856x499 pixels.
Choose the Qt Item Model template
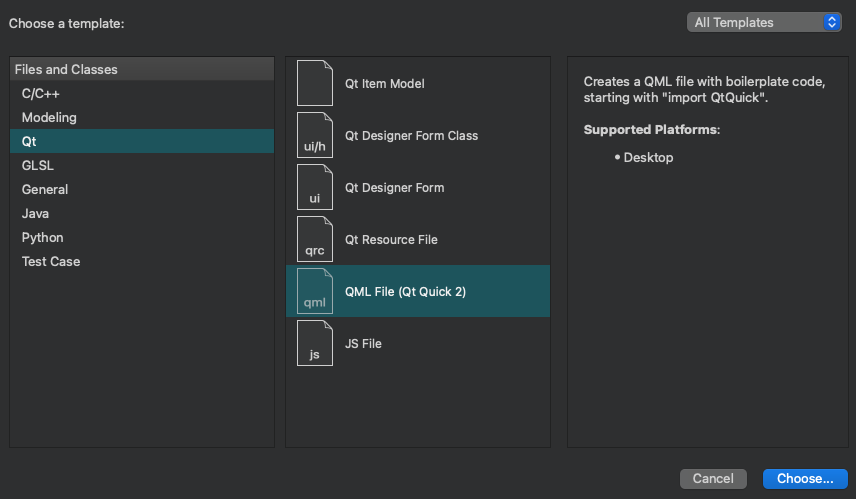point(418,83)
